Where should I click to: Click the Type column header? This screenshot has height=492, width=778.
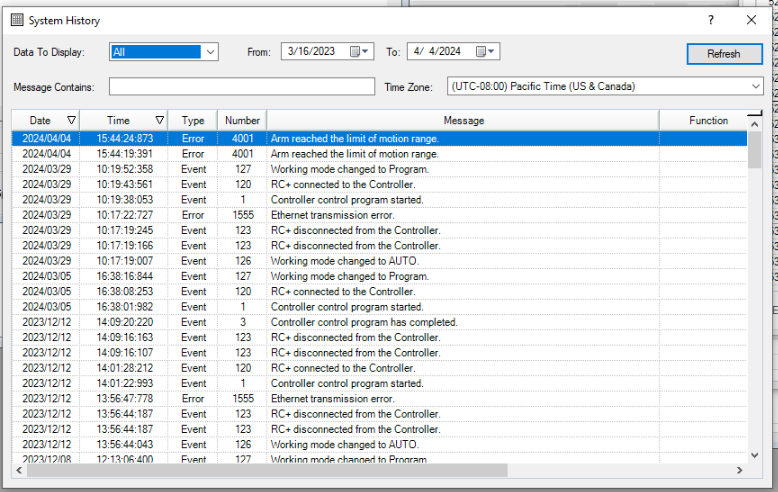[193, 121]
